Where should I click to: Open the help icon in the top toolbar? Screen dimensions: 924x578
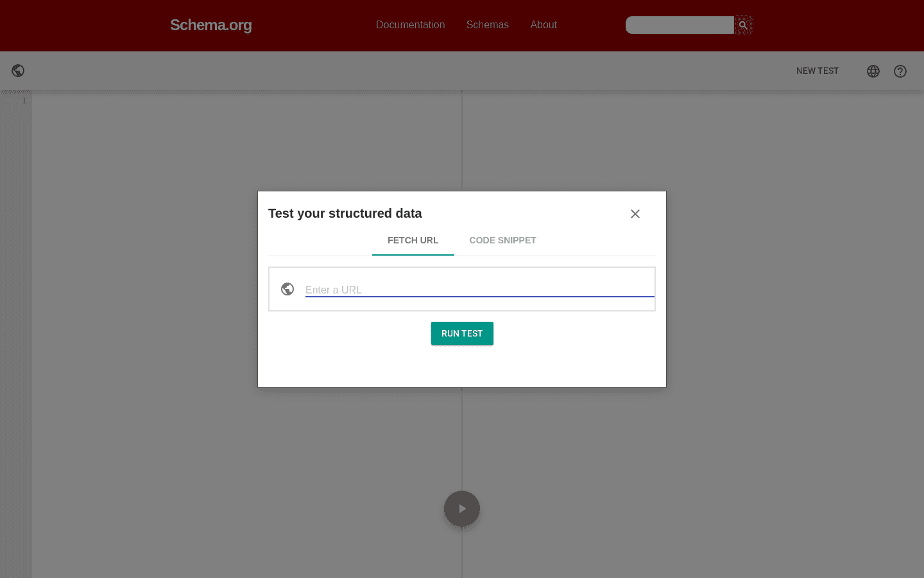pos(900,71)
